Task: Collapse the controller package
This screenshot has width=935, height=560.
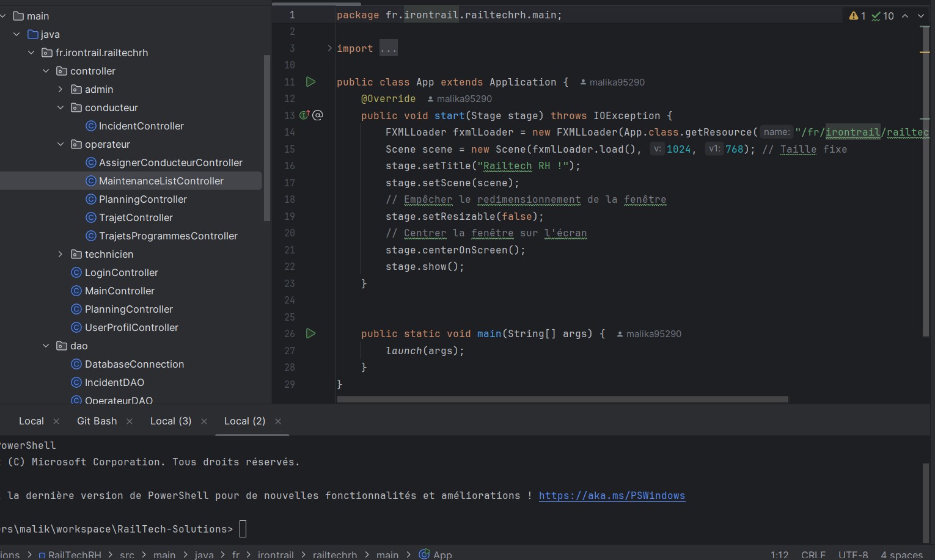Action: click(x=46, y=71)
